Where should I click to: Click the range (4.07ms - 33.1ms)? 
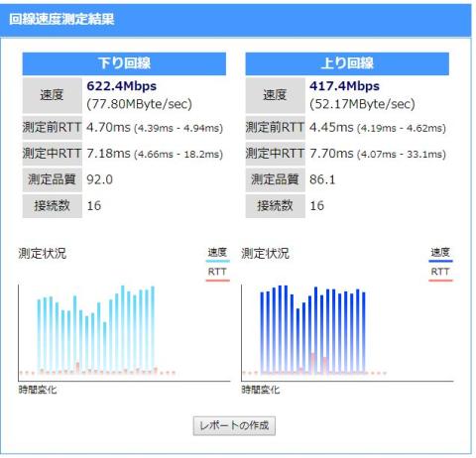[x=402, y=154]
